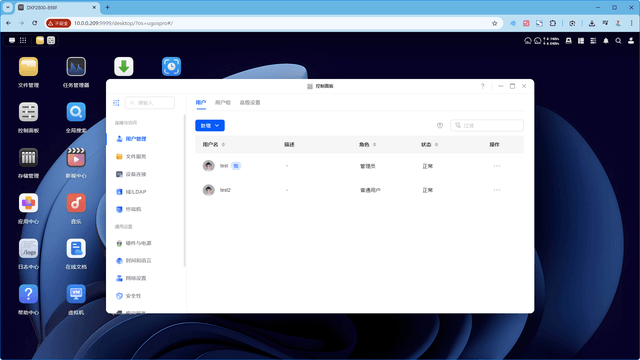
Task: Click the search magnifier in top bar
Action: [x=618, y=41]
